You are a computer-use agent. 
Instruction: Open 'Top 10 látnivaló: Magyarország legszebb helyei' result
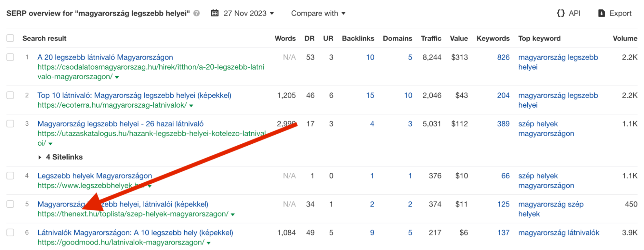coord(134,95)
